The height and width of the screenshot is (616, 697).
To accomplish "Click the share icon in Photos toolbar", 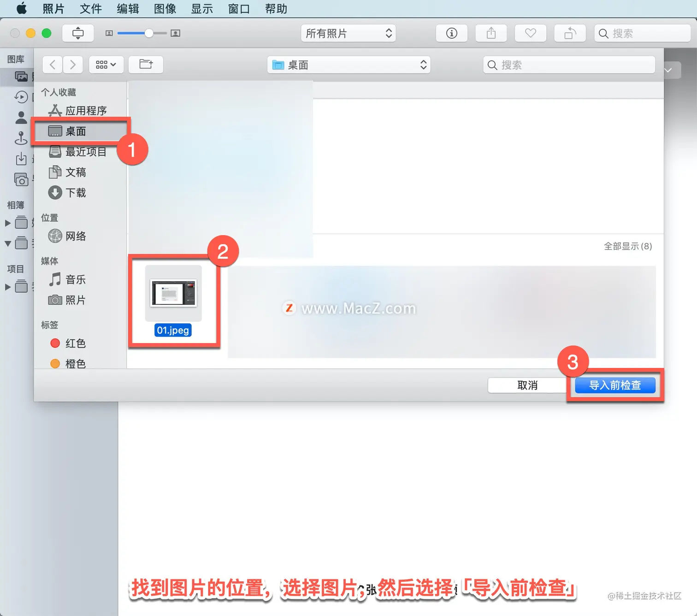I will 491,33.
